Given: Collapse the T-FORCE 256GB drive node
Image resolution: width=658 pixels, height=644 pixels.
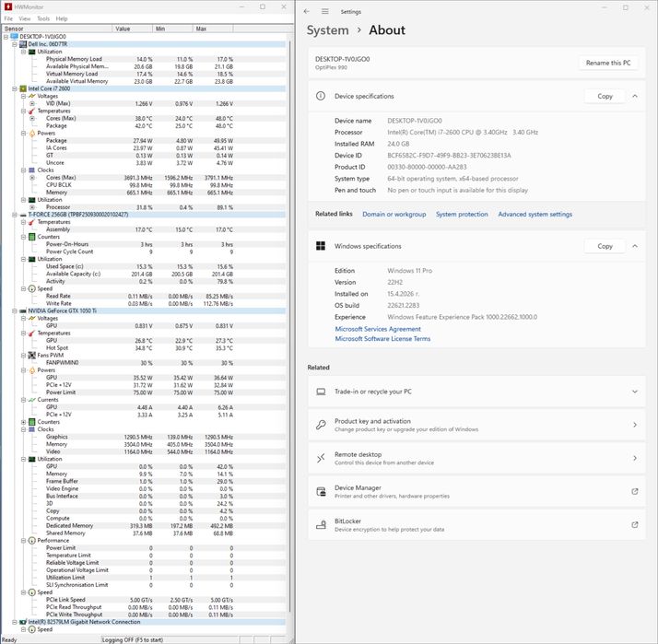Looking at the screenshot, I should pyautogui.click(x=15, y=215).
